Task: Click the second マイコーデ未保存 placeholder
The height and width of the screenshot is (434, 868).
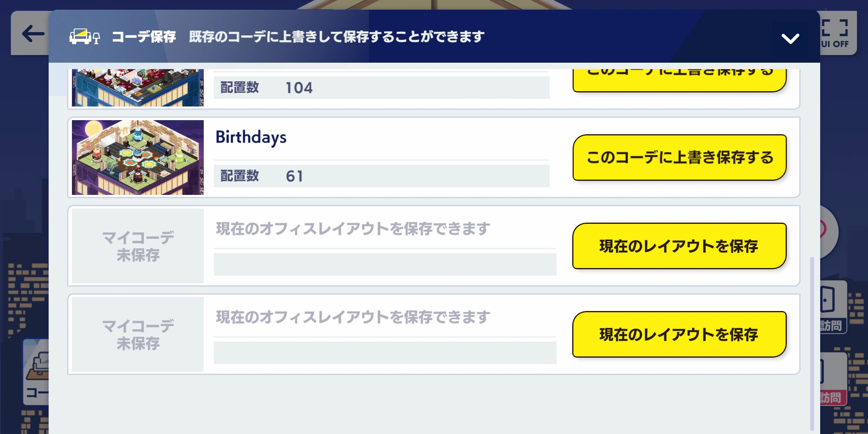Action: pos(138,334)
